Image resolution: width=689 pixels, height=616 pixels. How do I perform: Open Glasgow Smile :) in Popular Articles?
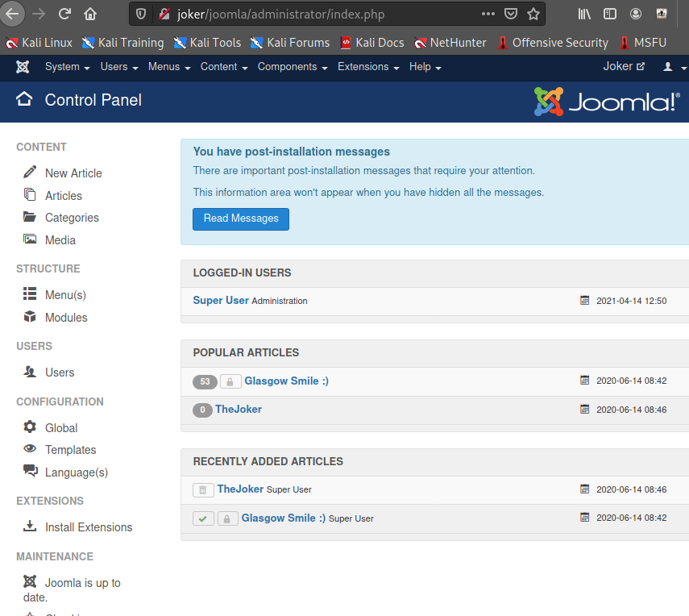(x=287, y=381)
